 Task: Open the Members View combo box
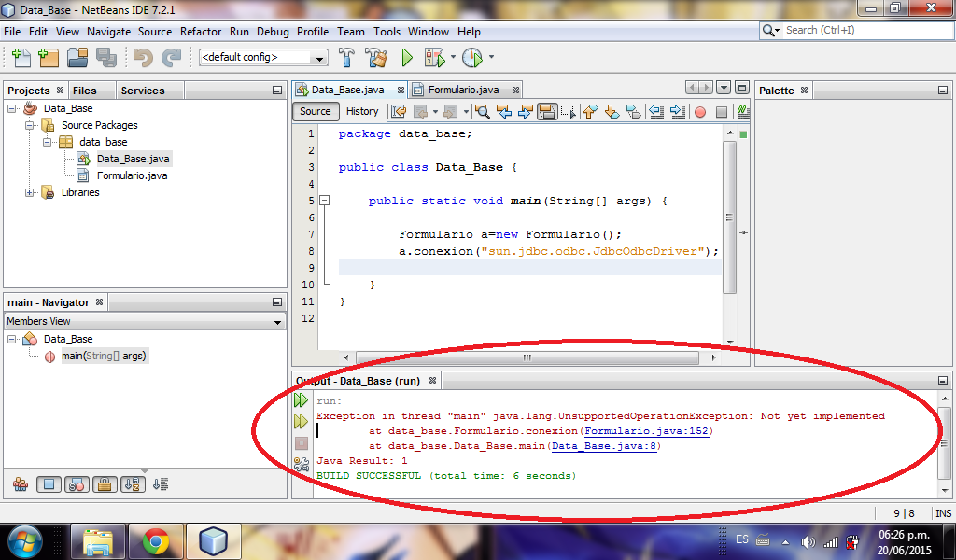[x=145, y=321]
